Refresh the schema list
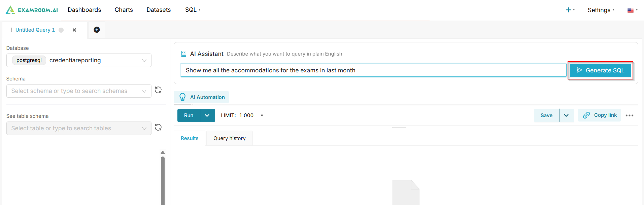Screen dimensions: 644x205 click(158, 90)
